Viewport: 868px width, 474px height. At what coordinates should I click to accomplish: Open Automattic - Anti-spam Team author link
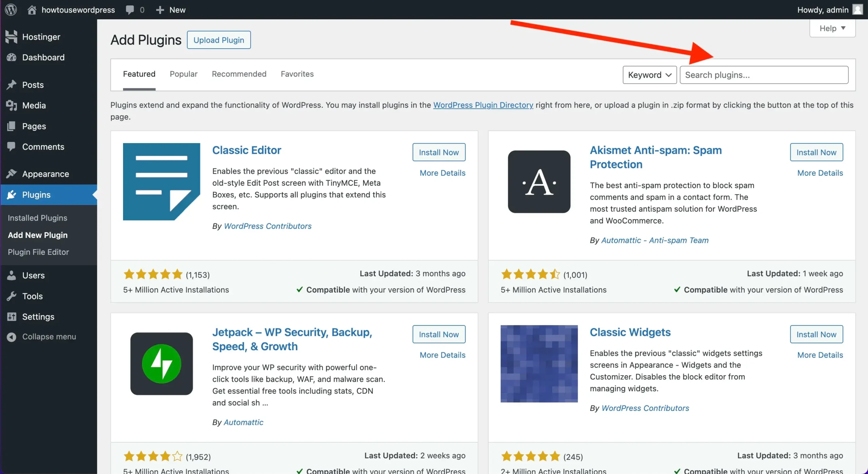point(655,240)
